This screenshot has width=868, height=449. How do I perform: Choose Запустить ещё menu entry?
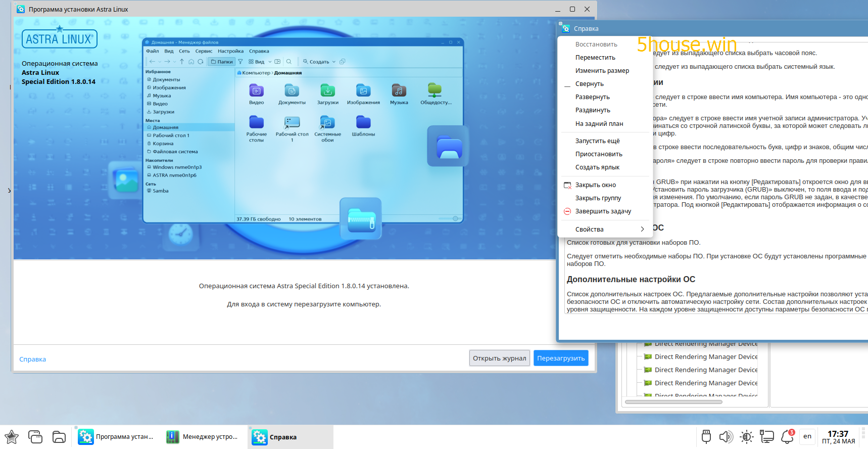tap(598, 141)
